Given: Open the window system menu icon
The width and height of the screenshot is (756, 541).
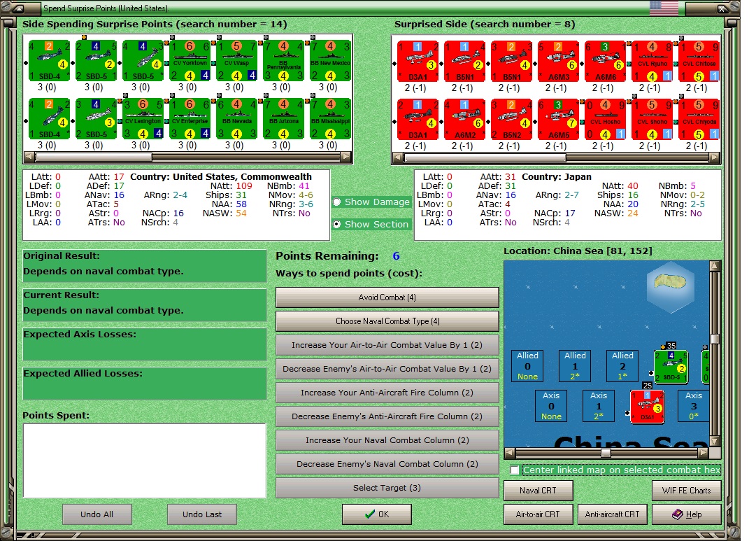Looking at the screenshot, I should click(17, 8).
